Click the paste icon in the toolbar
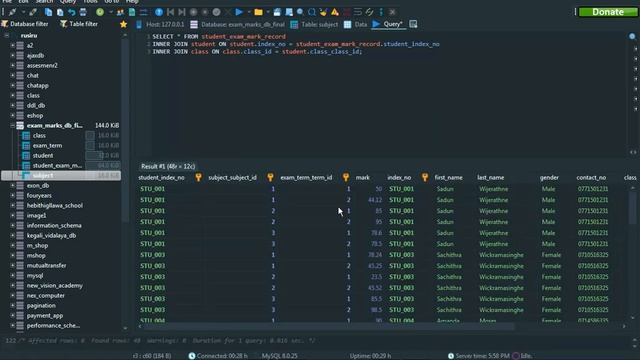Image resolution: width=640 pixels, height=360 pixels. click(x=60, y=12)
